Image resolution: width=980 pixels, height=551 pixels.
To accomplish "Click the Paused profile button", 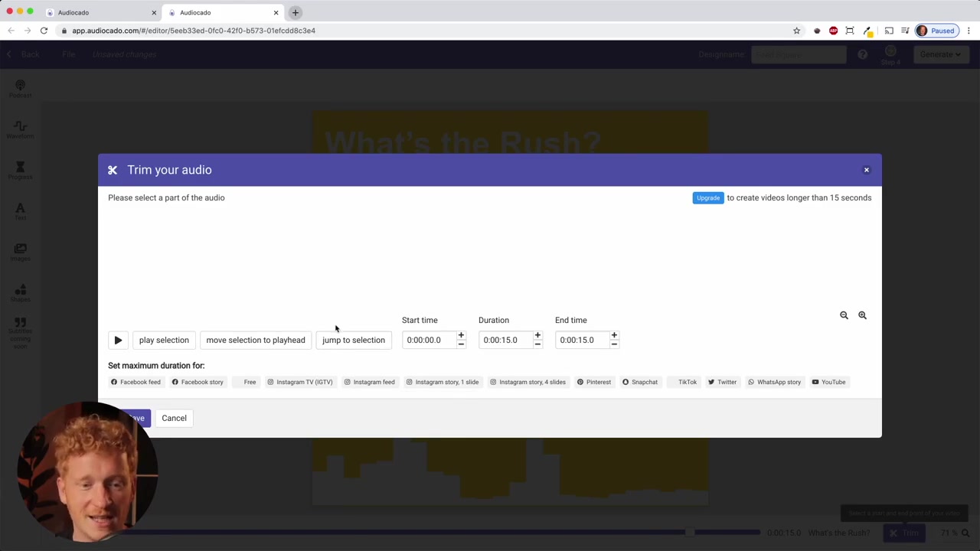I will 936,31.
